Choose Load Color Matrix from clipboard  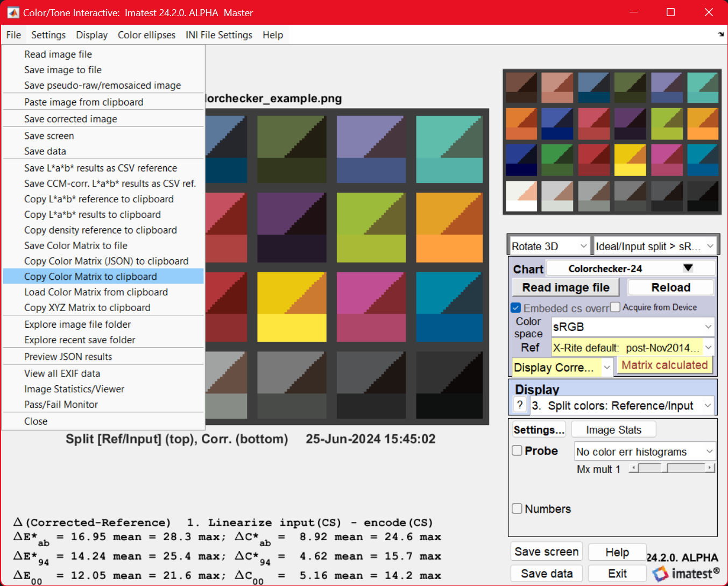[103, 292]
